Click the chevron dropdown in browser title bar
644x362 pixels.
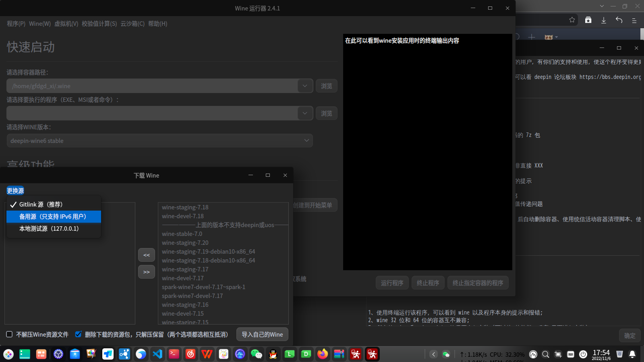point(602,6)
